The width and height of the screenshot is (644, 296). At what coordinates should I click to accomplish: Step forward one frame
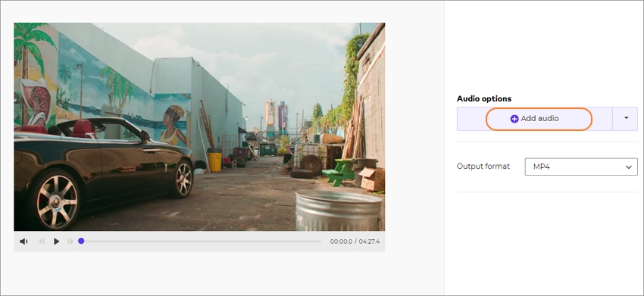[70, 241]
